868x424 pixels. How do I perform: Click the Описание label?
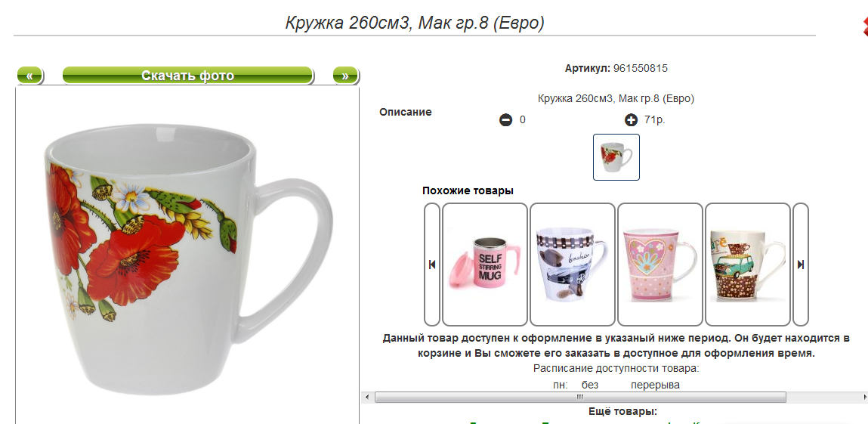coord(405,112)
